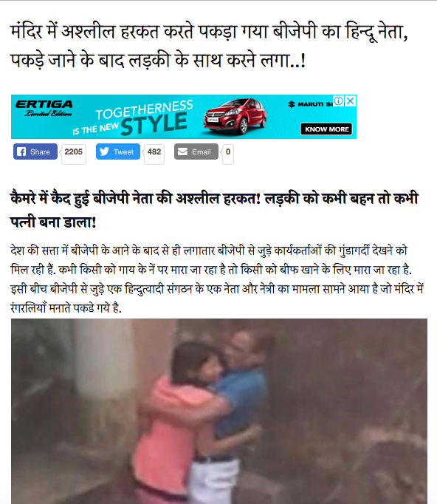Image resolution: width=437 pixels, height=504 pixels.
Task: Close the Ertiga ad banner
Action: (351, 101)
